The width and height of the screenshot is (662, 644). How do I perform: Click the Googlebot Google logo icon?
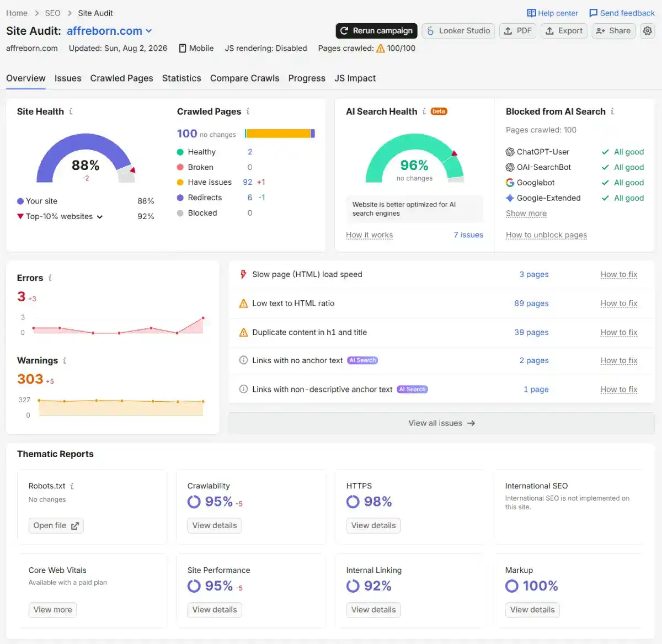coord(510,183)
